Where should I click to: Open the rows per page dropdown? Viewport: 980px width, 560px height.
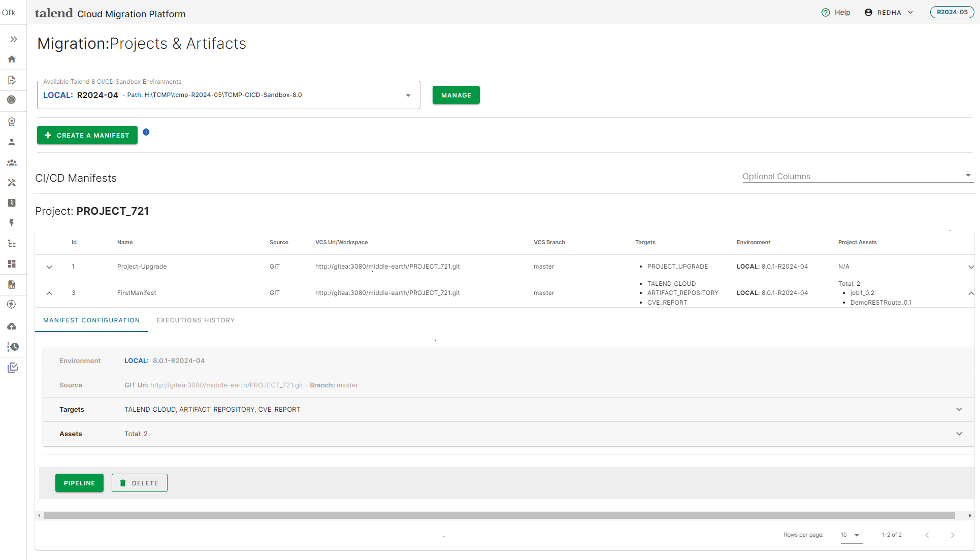click(851, 535)
